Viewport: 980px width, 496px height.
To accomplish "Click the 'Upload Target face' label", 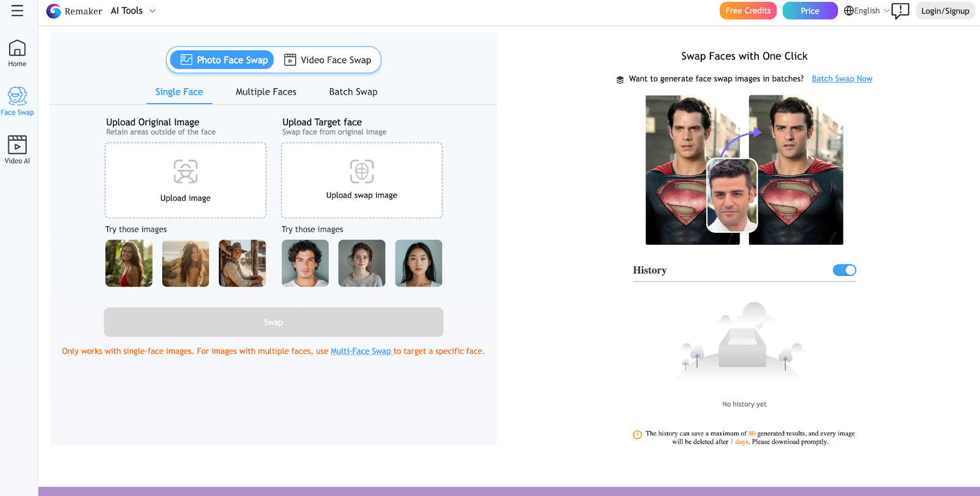I will (322, 122).
